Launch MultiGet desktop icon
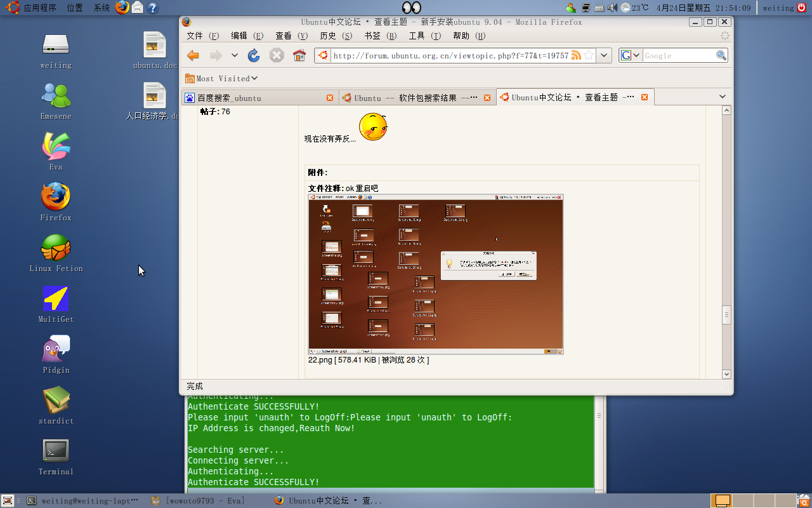812x508 pixels. coord(56,304)
